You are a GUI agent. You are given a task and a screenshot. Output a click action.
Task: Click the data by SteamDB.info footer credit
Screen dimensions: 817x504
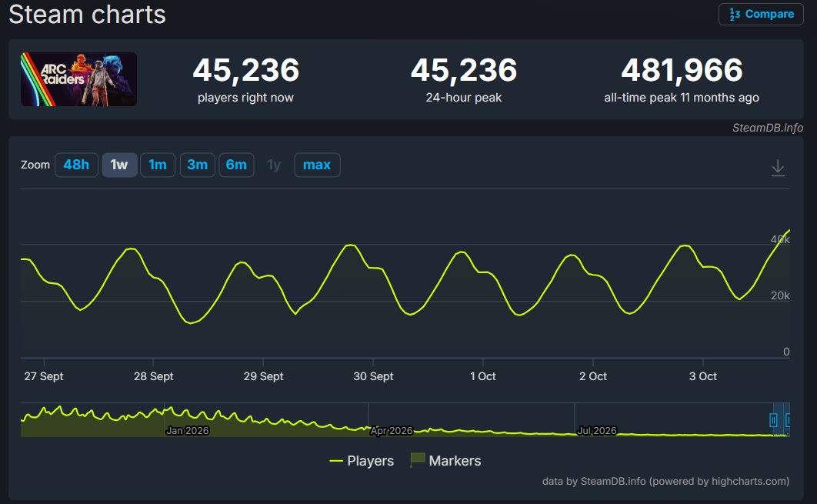(x=665, y=481)
